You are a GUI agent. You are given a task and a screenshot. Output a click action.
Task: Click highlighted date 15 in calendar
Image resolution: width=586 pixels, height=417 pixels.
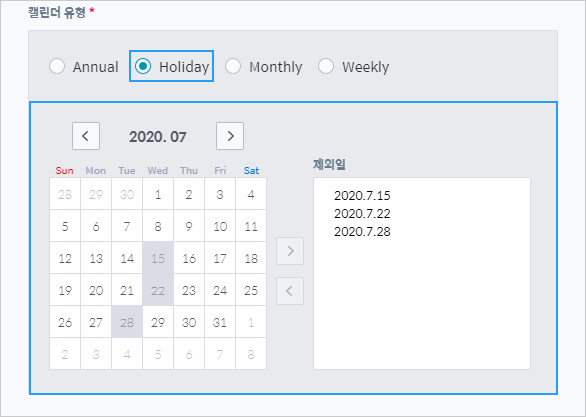(x=158, y=258)
